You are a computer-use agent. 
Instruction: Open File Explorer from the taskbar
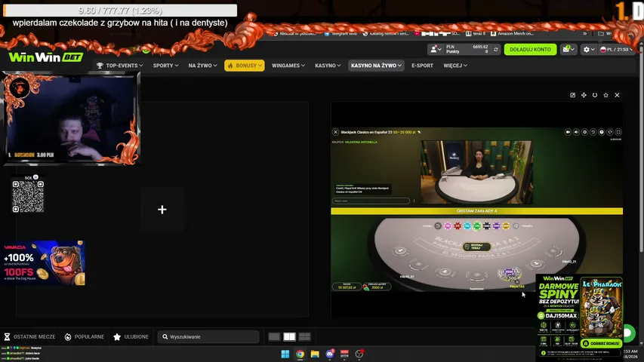pyautogui.click(x=315, y=354)
